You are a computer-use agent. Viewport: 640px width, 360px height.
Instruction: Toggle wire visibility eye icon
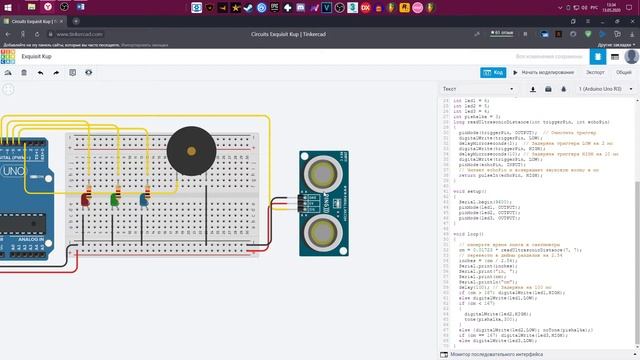89,73
